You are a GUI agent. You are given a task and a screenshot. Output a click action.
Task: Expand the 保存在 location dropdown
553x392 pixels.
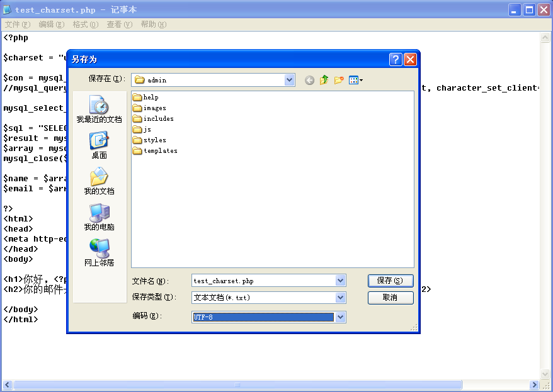coord(289,80)
